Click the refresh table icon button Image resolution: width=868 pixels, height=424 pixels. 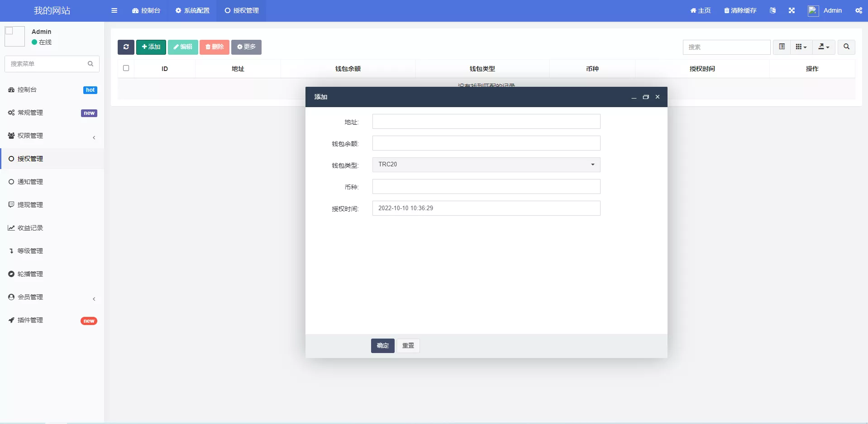[x=126, y=47]
